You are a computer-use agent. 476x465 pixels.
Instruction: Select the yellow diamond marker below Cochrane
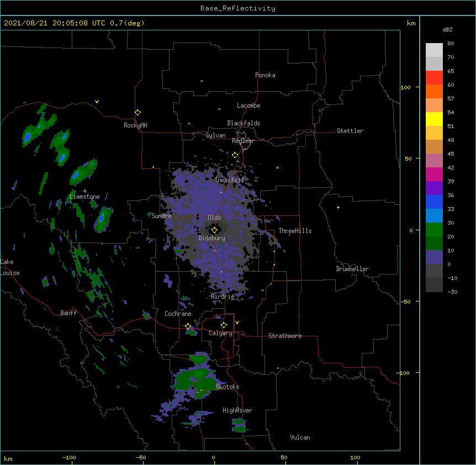(x=188, y=326)
